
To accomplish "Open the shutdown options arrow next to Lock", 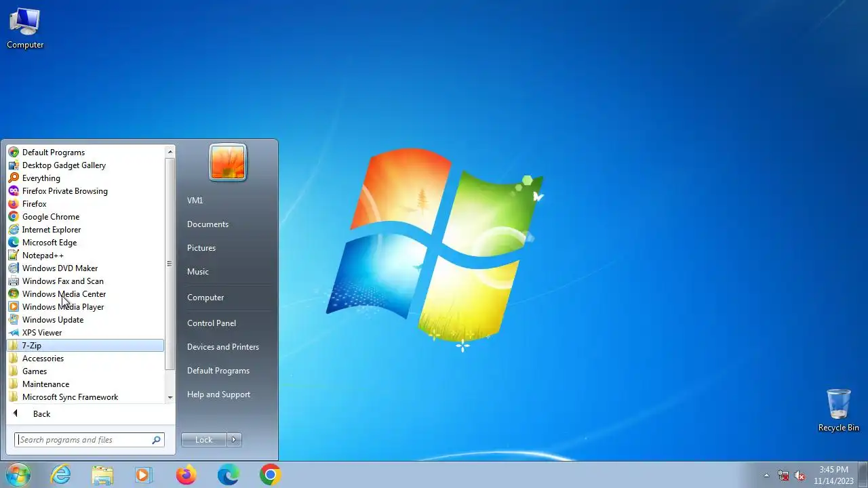I will pos(234,440).
